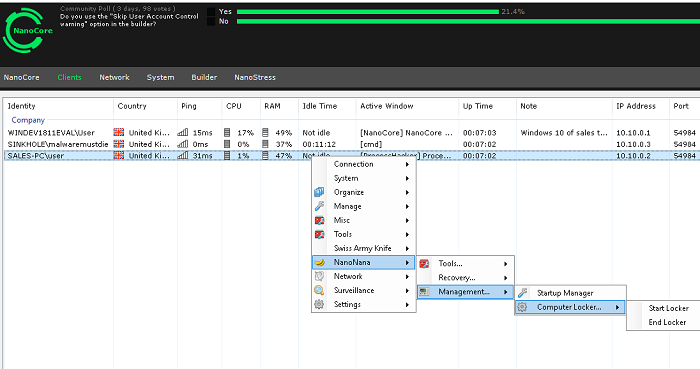The height and width of the screenshot is (369, 700).
Task: Click the magnifier icon beside Surveillance
Action: click(319, 290)
